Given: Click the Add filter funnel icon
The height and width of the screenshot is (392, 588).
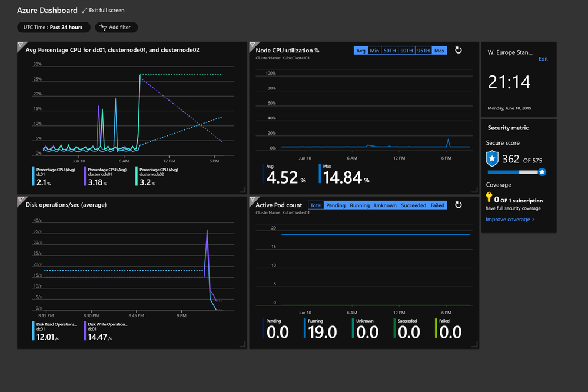Looking at the screenshot, I should [103, 27].
